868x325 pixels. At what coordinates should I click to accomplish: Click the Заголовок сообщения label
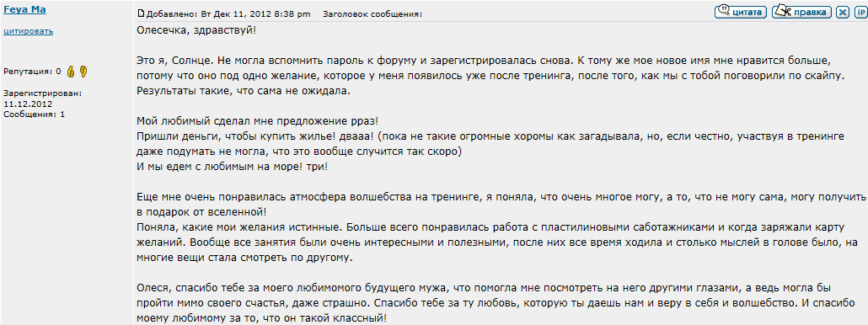pyautogui.click(x=372, y=13)
